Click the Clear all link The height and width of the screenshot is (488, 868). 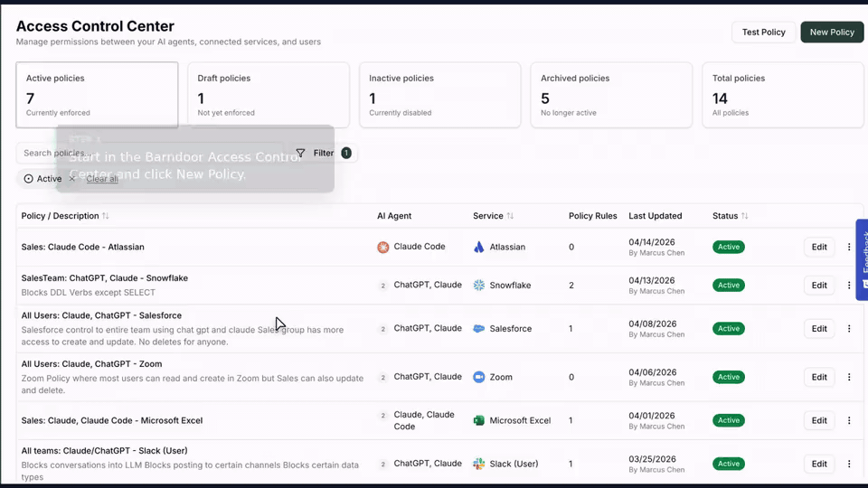102,179
